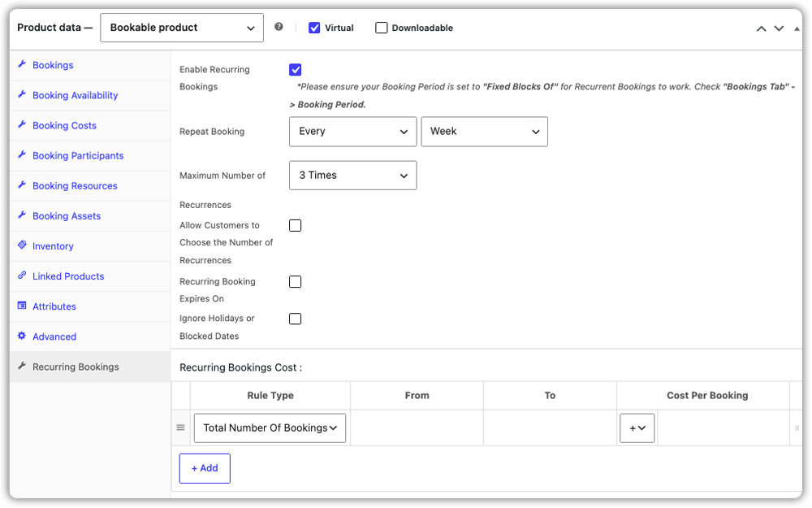Open the 3 Times maximum recurrences dropdown

[352, 176]
